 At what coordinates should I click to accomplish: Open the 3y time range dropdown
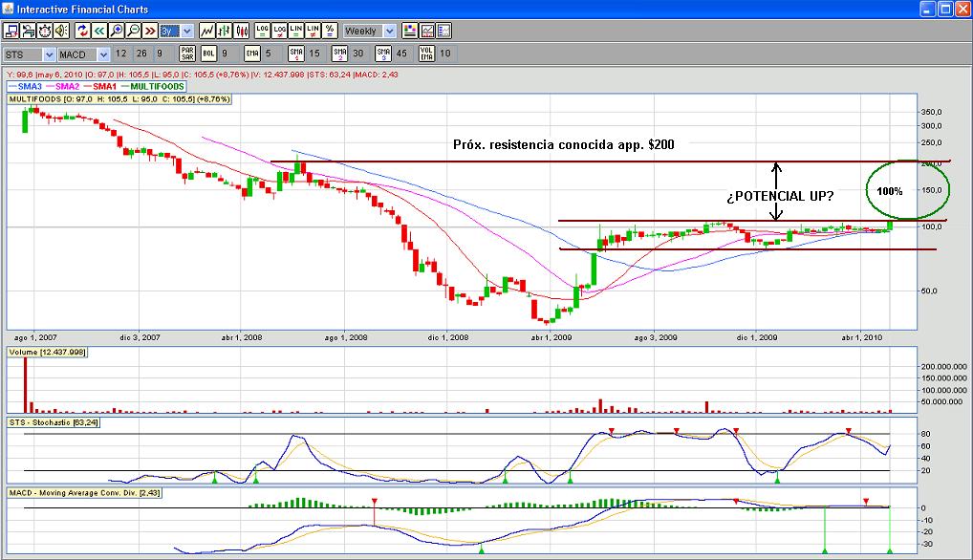click(x=176, y=32)
